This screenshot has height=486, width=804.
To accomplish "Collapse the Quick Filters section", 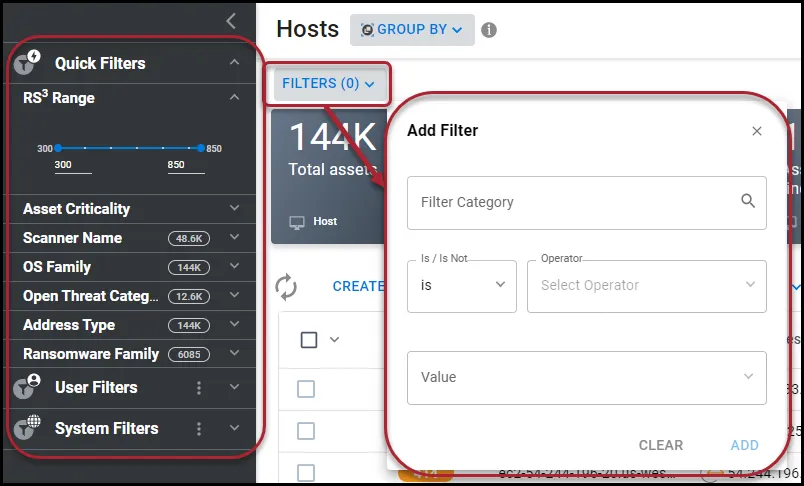I will pyautogui.click(x=234, y=63).
